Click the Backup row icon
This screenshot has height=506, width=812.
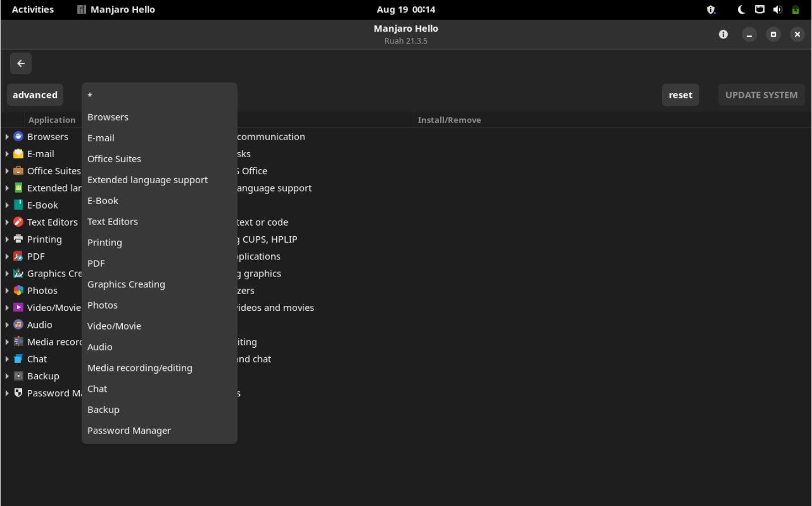(x=18, y=376)
